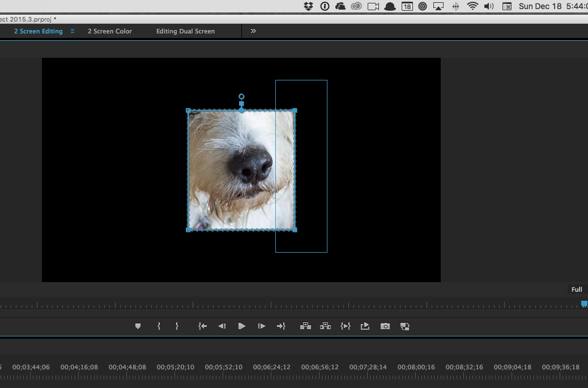Set Mark In point
This screenshot has width=588, height=388.
point(159,326)
